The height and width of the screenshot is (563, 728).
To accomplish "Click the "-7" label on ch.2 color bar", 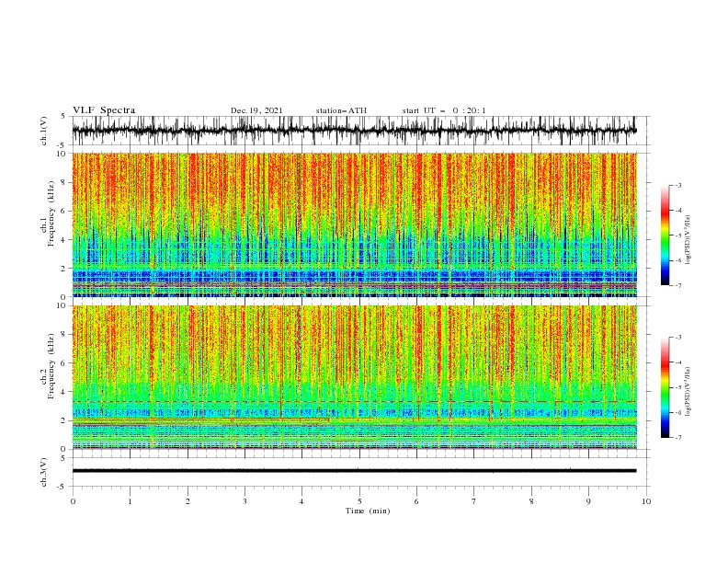I will [677, 438].
